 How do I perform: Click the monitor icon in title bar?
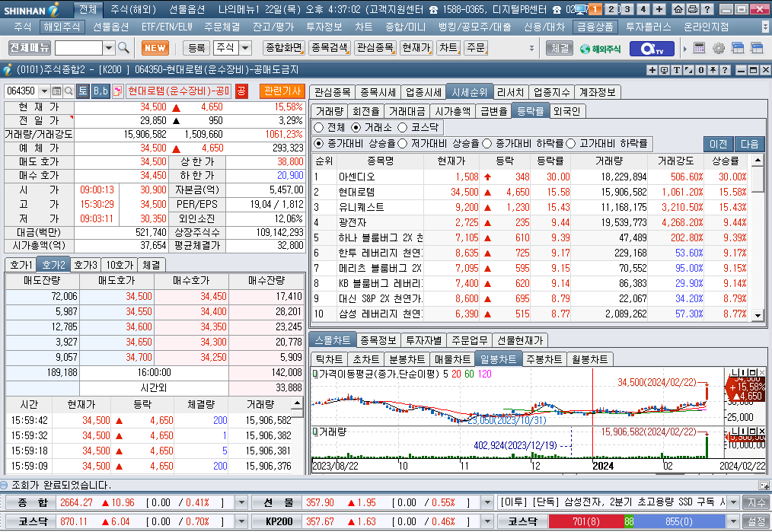tap(581, 9)
